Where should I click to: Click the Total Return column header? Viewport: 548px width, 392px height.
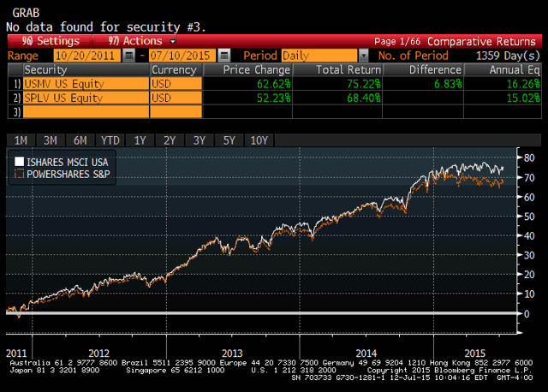click(337, 70)
